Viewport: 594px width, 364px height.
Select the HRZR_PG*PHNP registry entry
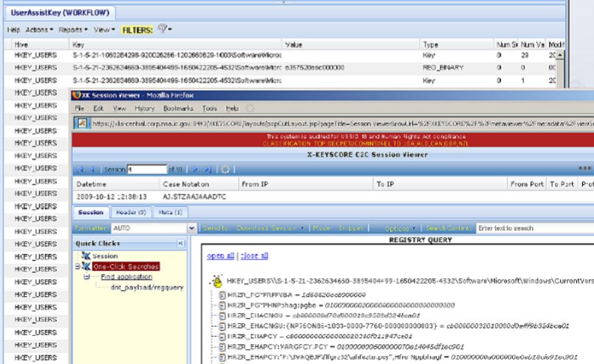341,305
